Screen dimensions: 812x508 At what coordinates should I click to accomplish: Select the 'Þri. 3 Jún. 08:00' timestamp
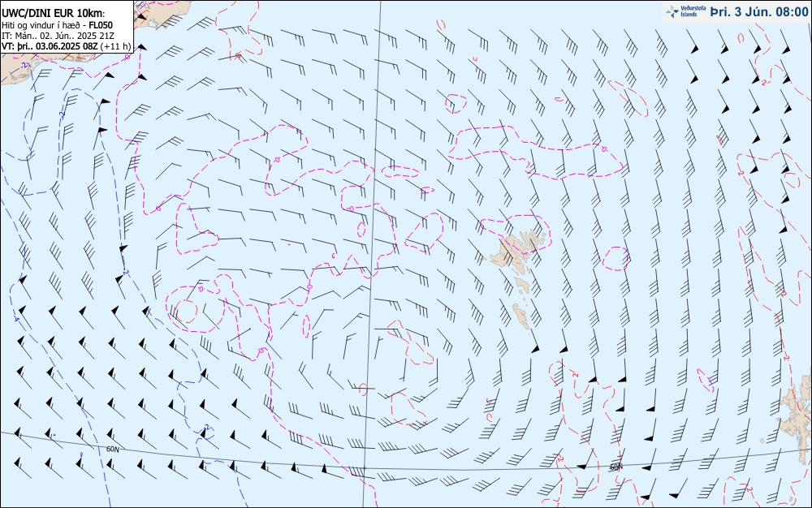(758, 12)
